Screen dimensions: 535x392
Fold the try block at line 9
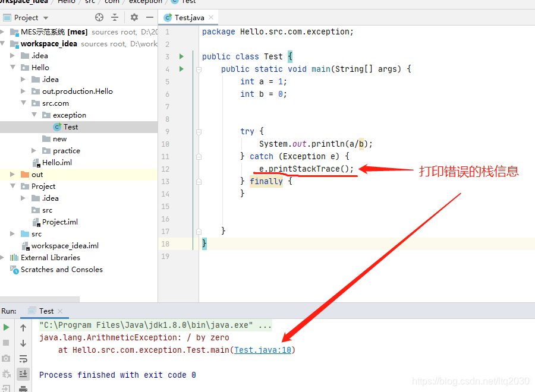pyautogui.click(x=199, y=132)
